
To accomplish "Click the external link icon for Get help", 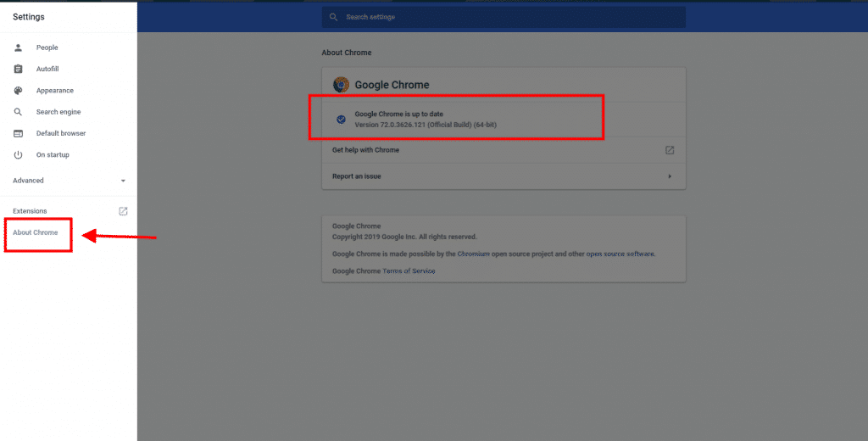I will (x=669, y=150).
